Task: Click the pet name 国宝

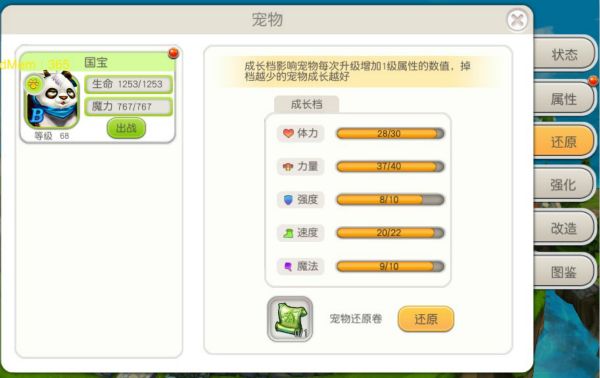Action: [96, 62]
